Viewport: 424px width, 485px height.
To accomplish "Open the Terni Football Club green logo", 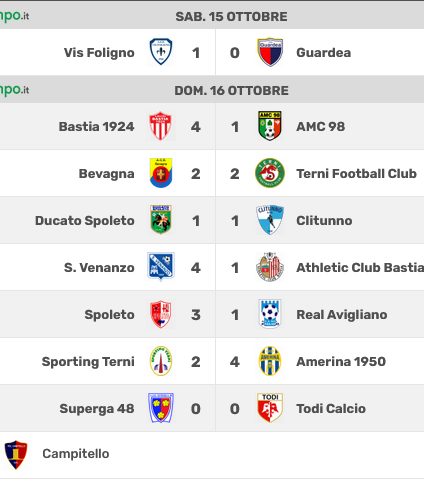I will point(270,173).
